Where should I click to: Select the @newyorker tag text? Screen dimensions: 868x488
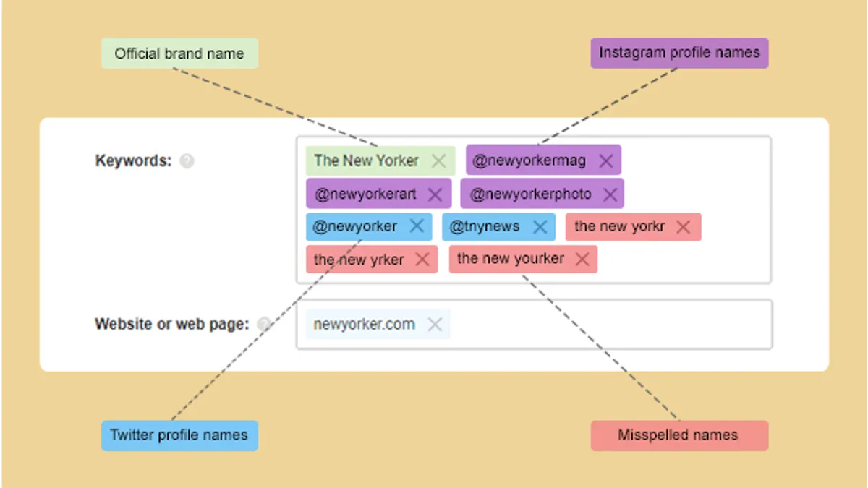tap(354, 226)
